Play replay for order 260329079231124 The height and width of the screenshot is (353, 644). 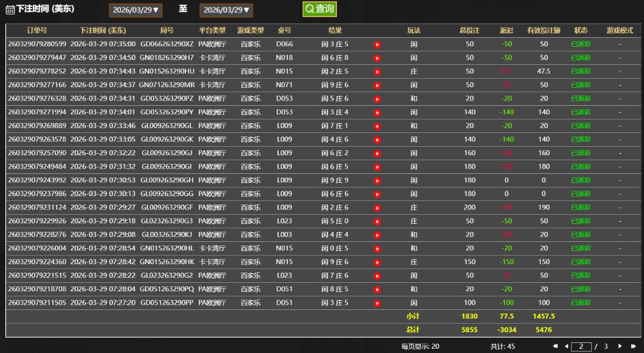(x=377, y=208)
